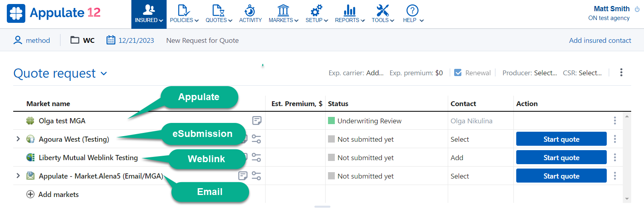Click the green Underwriting Review status swatch

click(x=331, y=121)
